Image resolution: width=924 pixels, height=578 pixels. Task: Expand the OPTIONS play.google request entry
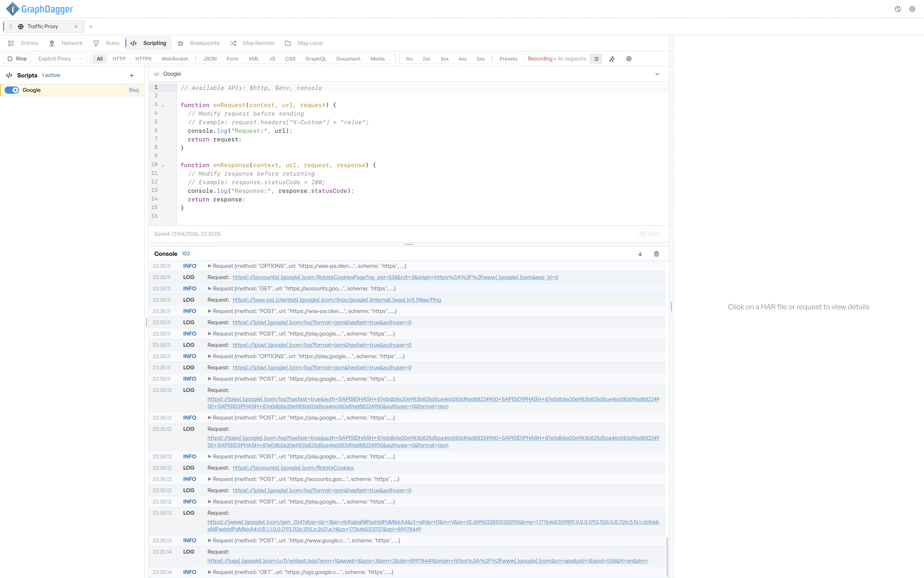210,356
